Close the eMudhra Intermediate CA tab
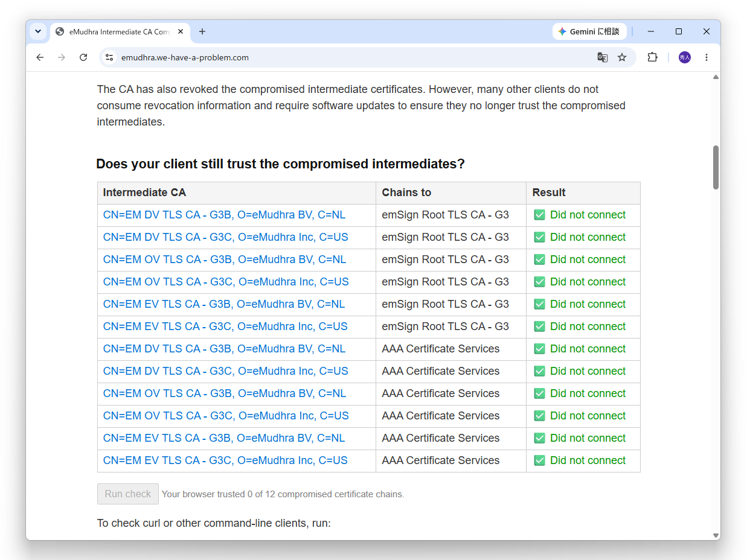 tap(181, 31)
